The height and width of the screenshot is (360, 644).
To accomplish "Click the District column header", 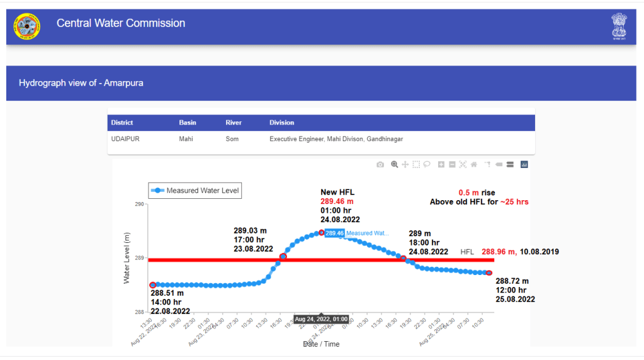I will pyautogui.click(x=122, y=123).
